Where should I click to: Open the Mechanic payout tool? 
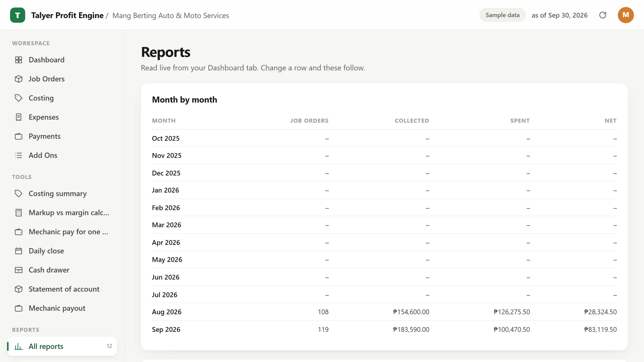62,308
